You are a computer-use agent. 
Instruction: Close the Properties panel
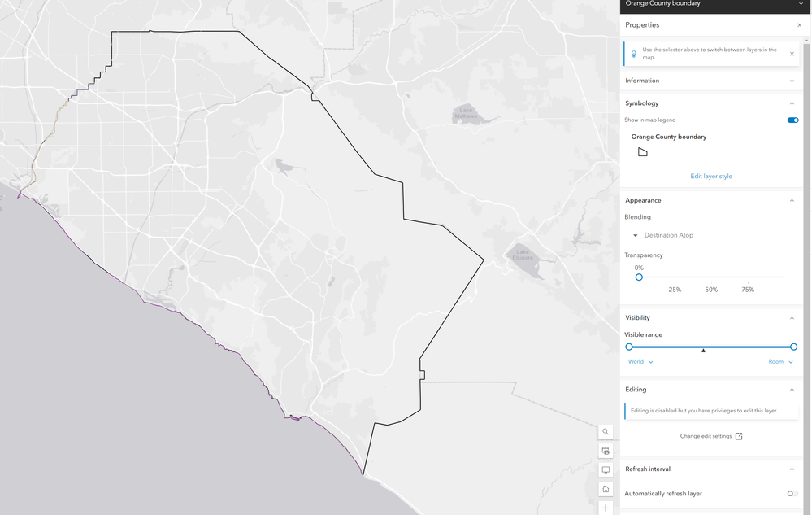tap(799, 25)
